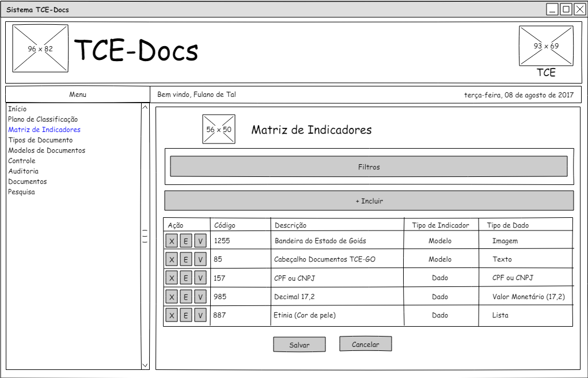The height and width of the screenshot is (378, 588).
Task: Click the X button for code 985
Action: point(172,297)
